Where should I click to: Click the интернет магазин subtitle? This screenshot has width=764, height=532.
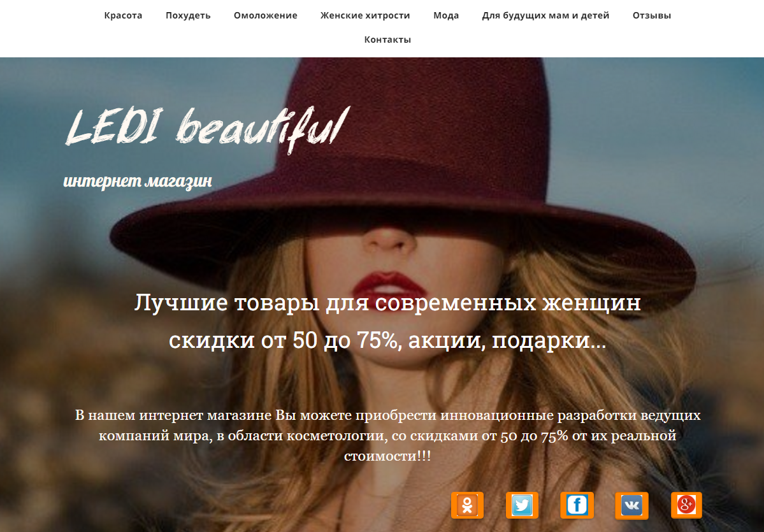coord(138,181)
